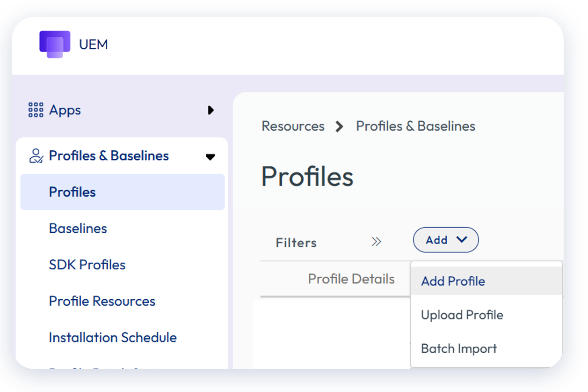
Task: Go to Baselines in the sidebar
Action: (x=78, y=229)
